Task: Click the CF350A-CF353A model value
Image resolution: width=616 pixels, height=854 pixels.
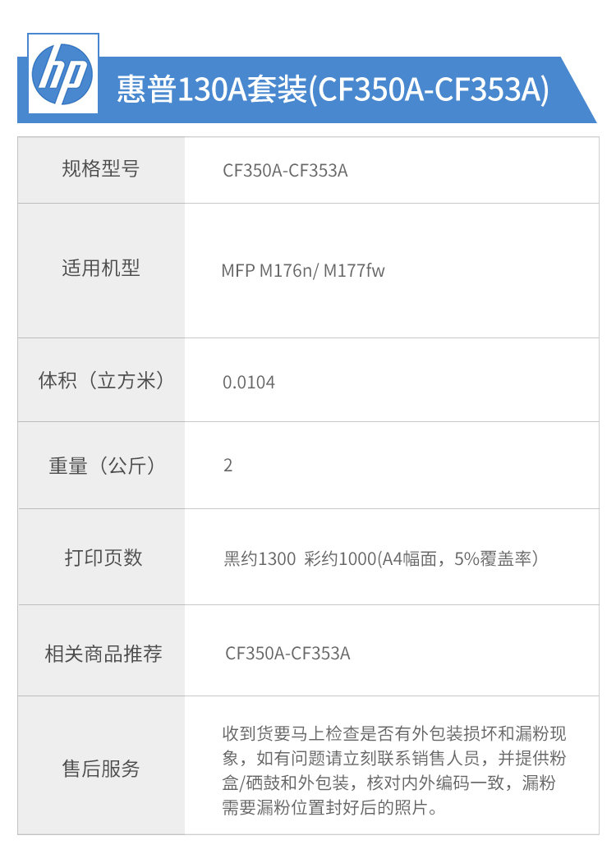Action: click(285, 171)
